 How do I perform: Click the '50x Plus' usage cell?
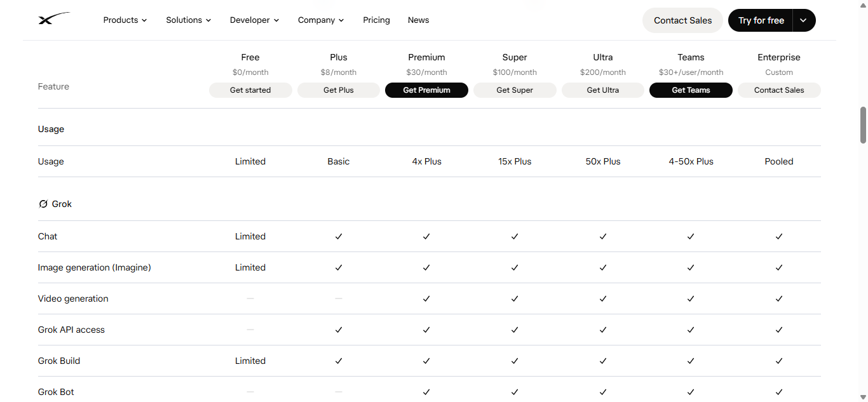pos(603,161)
